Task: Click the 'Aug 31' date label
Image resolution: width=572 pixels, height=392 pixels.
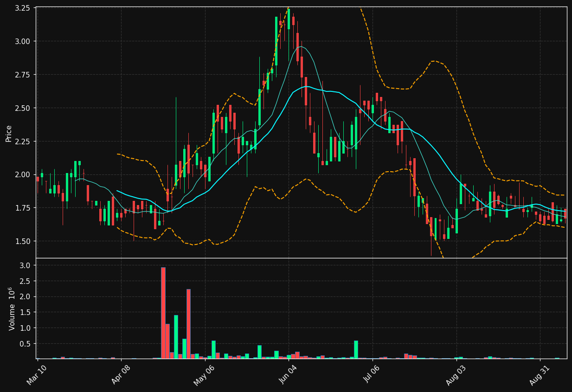Action: click(x=540, y=375)
